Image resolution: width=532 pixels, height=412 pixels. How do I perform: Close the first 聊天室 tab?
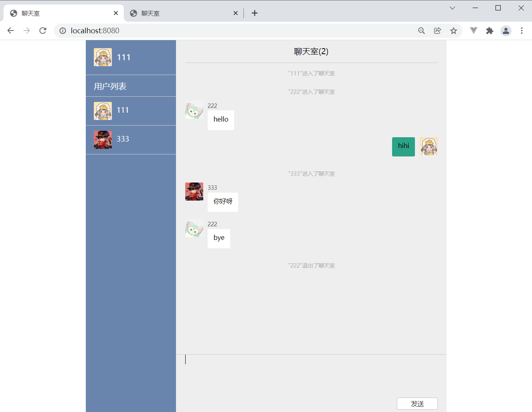pos(116,13)
